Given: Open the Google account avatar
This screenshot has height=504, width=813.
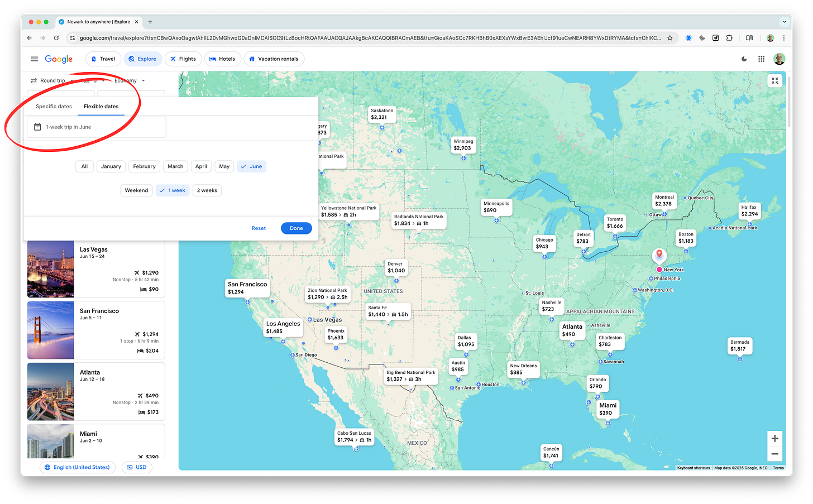Looking at the screenshot, I should pyautogui.click(x=779, y=59).
